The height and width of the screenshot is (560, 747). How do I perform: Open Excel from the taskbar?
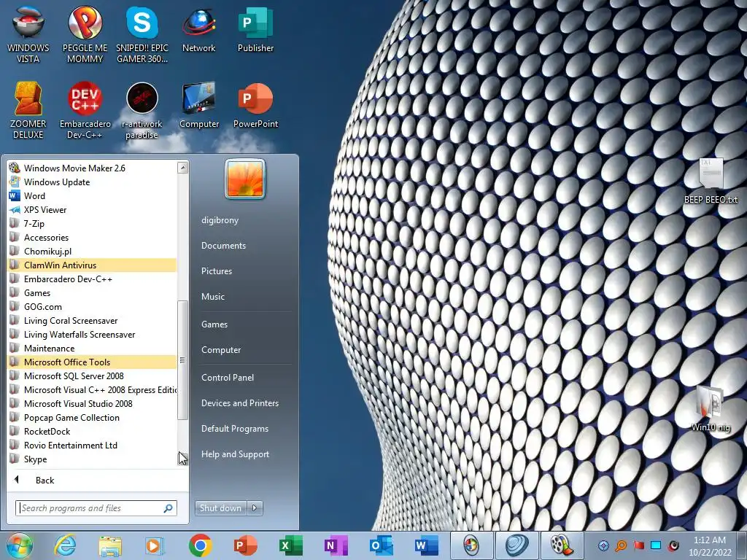click(290, 545)
